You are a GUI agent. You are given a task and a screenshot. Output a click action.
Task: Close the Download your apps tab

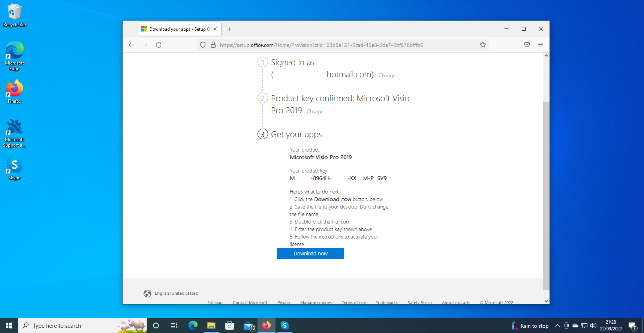coord(215,29)
